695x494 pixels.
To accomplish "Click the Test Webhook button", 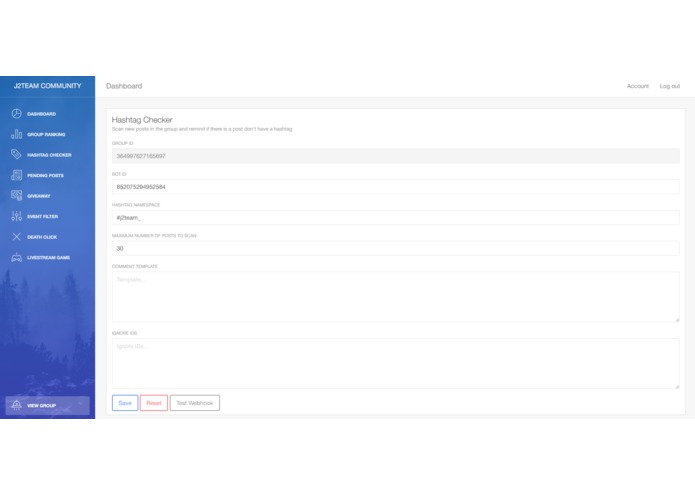I will tap(195, 403).
